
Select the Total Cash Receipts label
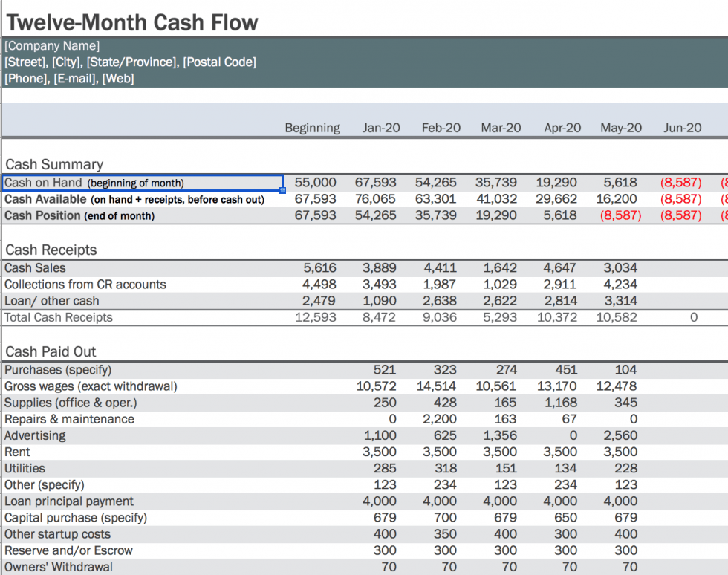tap(58, 317)
